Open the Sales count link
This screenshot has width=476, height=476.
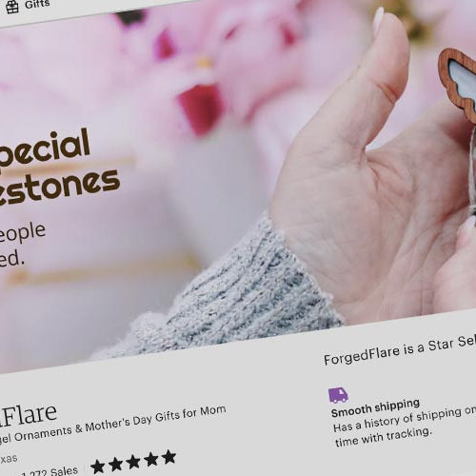(x=50, y=472)
